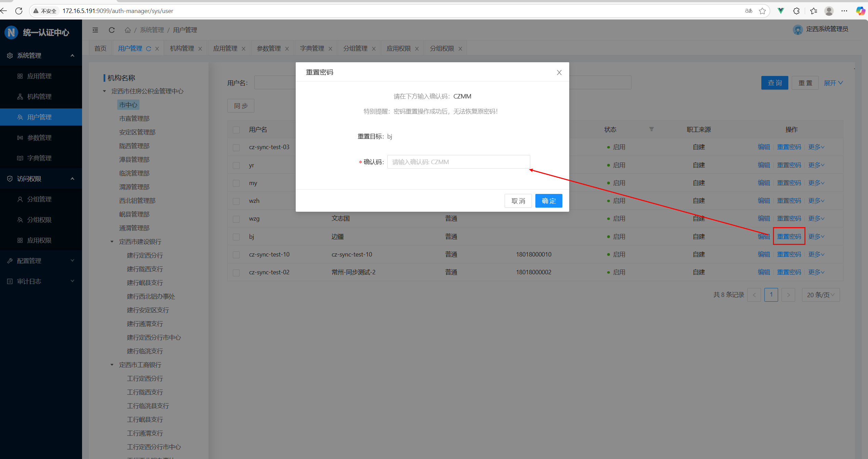Open the 20 条/页 page size dropdown
The width and height of the screenshot is (868, 459).
point(820,295)
